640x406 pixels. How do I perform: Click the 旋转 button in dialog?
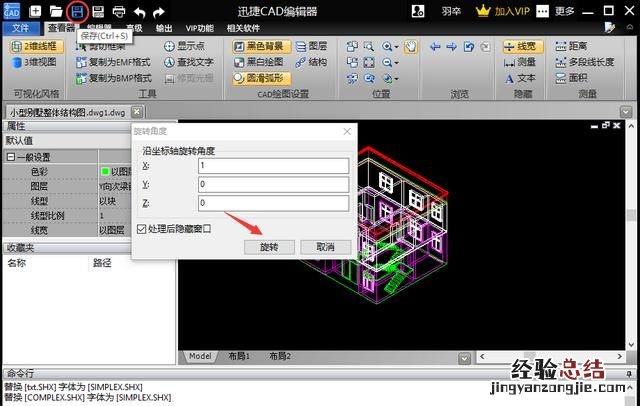pyautogui.click(x=269, y=247)
